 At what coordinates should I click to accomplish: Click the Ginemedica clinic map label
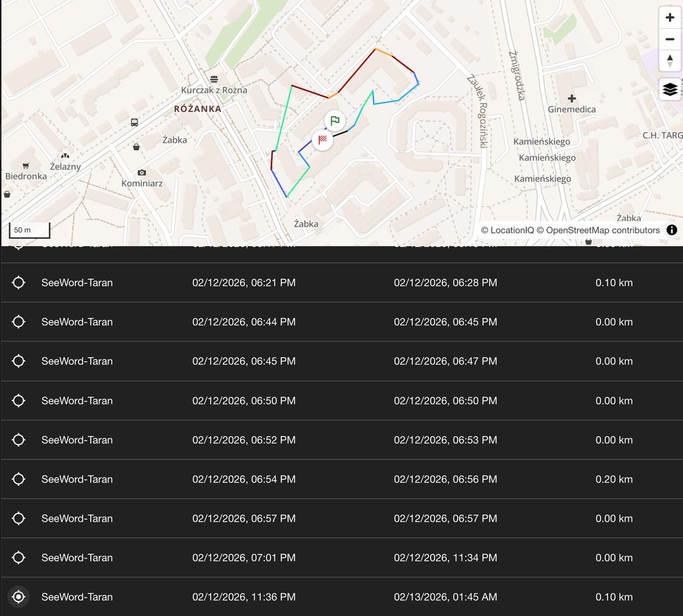[572, 109]
